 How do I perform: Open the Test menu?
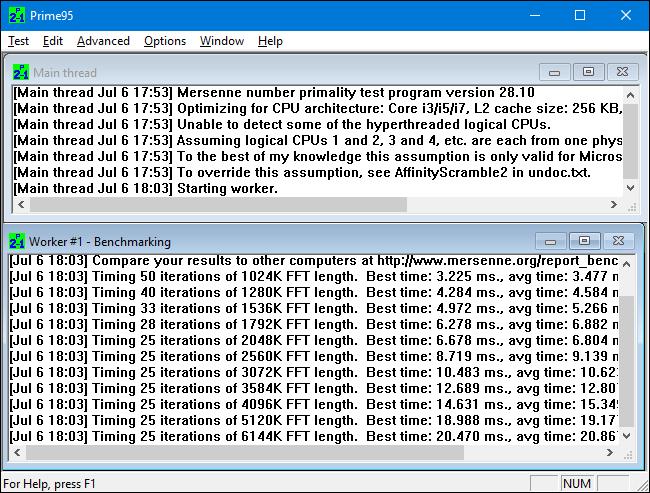18,41
